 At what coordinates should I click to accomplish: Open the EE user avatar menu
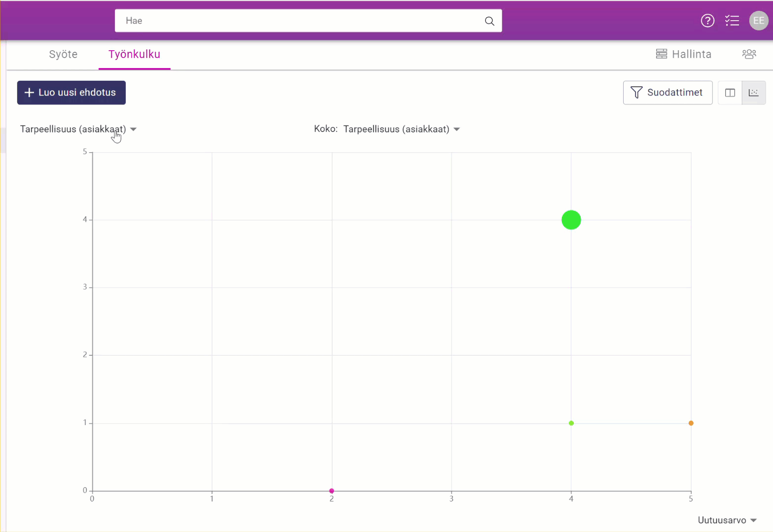759,21
